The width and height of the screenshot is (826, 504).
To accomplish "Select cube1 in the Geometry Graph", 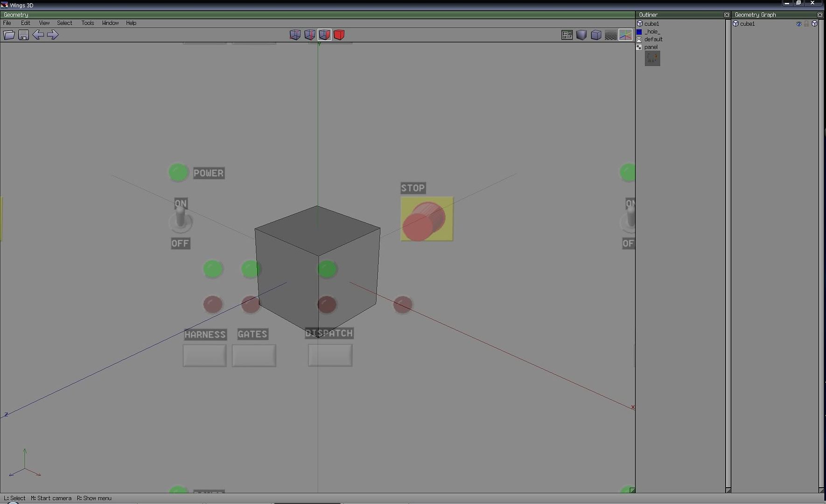I will click(747, 24).
